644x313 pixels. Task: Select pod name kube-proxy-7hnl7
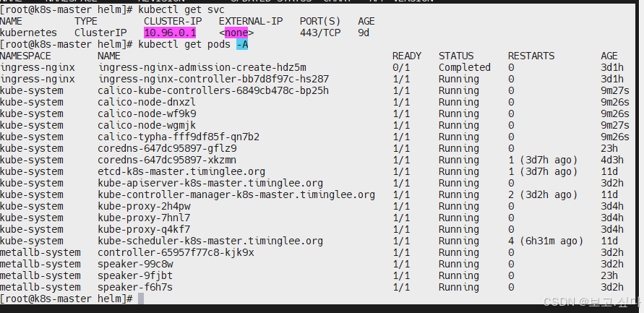(144, 218)
